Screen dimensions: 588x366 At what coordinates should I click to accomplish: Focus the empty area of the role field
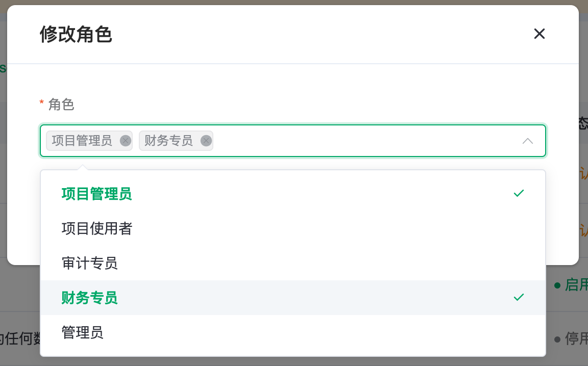[x=357, y=141]
